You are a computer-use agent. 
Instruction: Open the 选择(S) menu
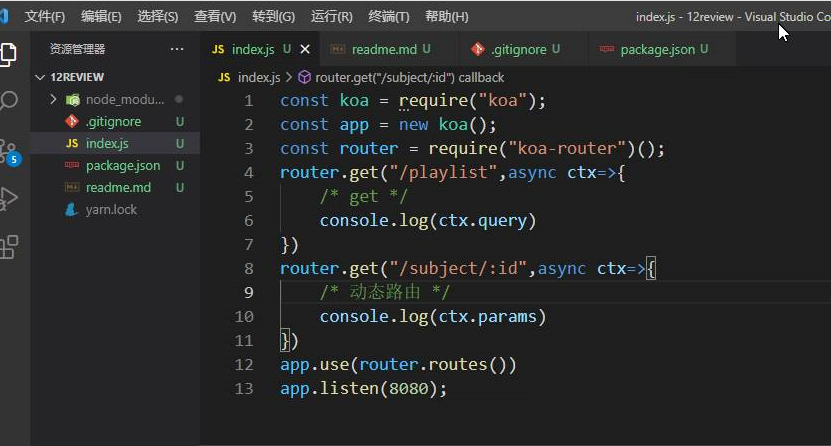pyautogui.click(x=158, y=17)
